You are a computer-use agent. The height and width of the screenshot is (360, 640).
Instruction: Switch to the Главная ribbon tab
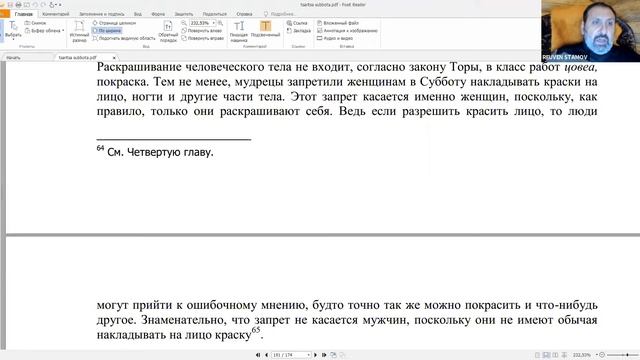tap(24, 14)
